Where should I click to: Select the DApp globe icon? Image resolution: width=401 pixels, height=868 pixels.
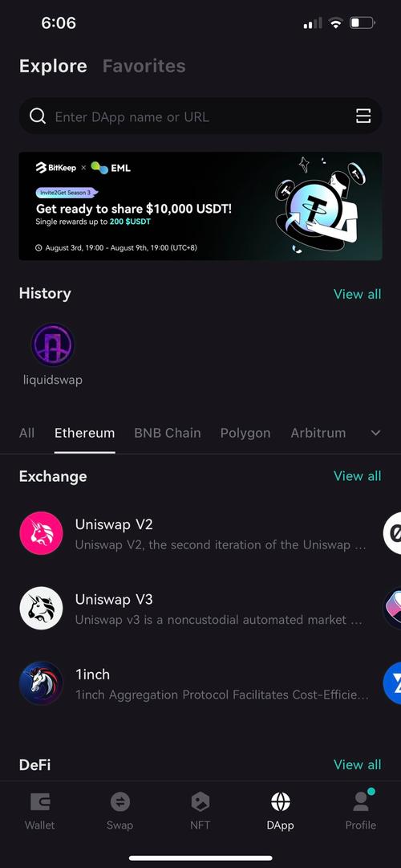pyautogui.click(x=281, y=801)
